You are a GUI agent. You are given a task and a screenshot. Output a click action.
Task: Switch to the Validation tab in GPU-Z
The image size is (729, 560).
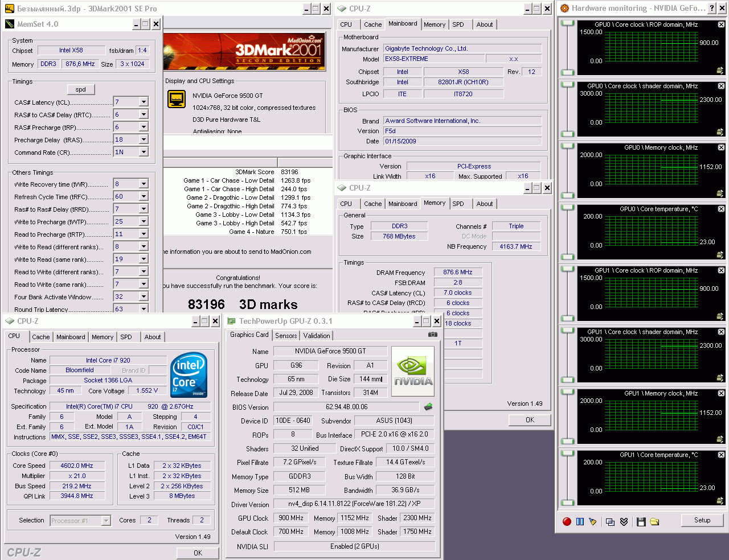point(316,336)
